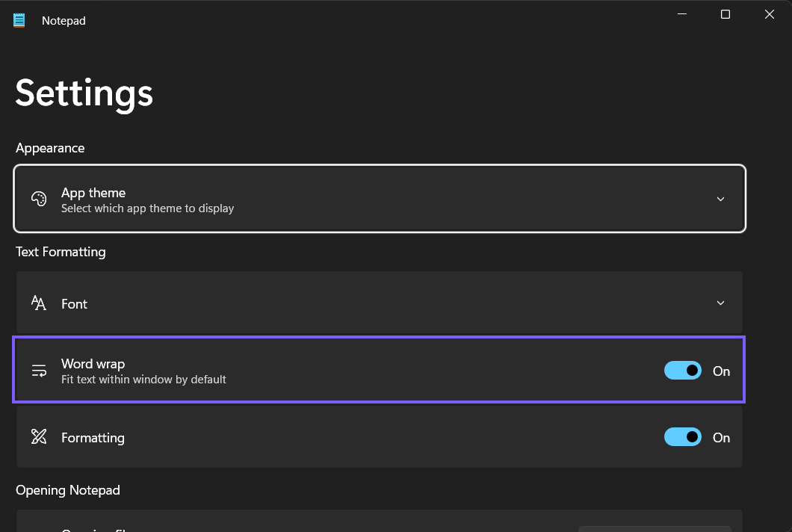The image size is (792, 532).
Task: Click the Text Formatting section label
Action: point(61,252)
